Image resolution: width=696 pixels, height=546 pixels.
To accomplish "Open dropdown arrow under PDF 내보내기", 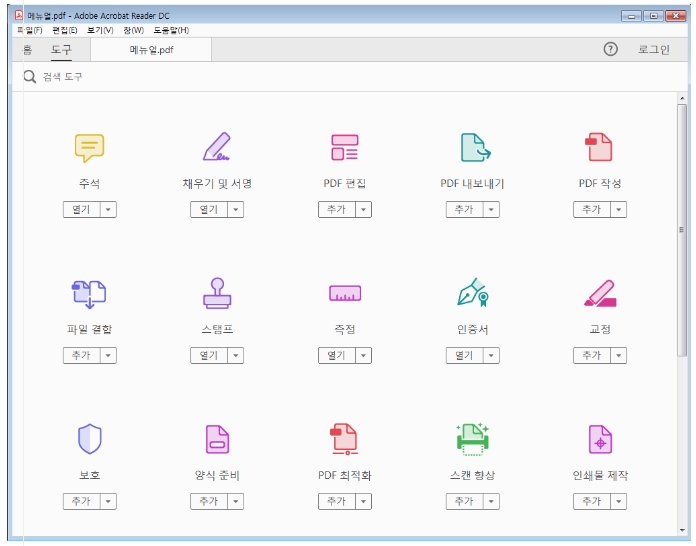I will coord(491,210).
